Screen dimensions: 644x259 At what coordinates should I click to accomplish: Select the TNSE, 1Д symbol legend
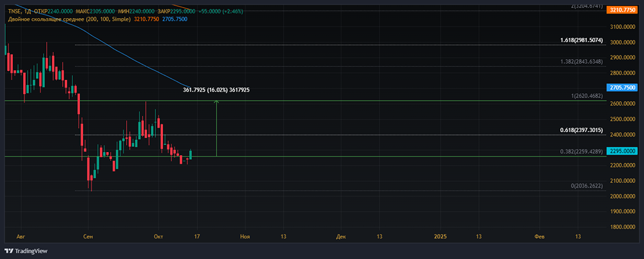point(20,12)
